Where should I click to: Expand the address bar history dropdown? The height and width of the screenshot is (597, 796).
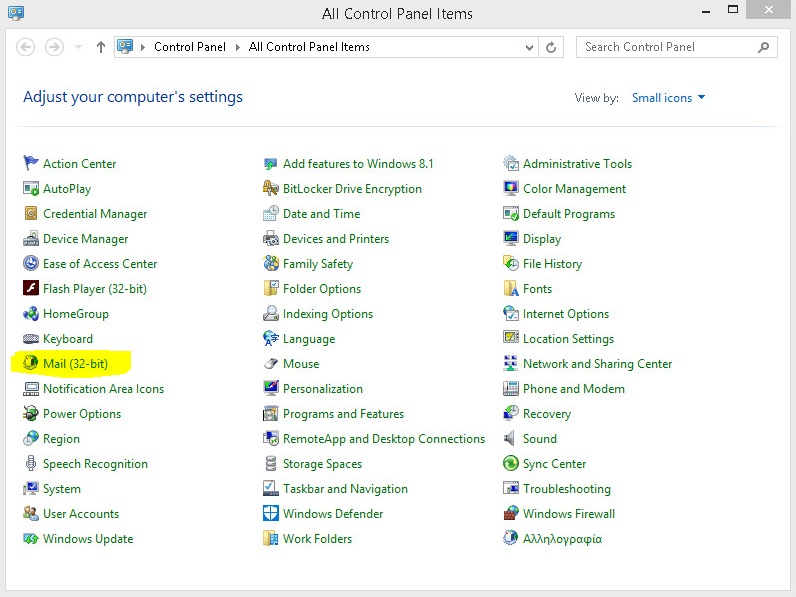click(x=529, y=47)
